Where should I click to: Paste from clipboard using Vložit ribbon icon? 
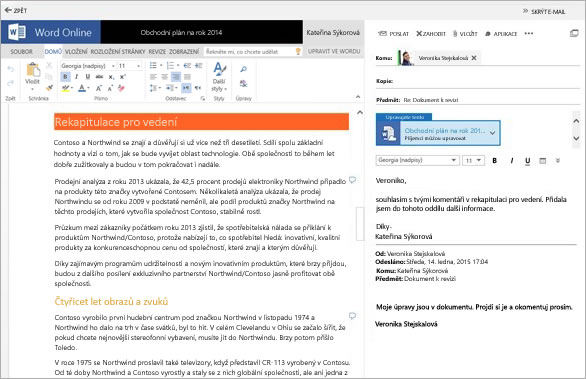33,70
